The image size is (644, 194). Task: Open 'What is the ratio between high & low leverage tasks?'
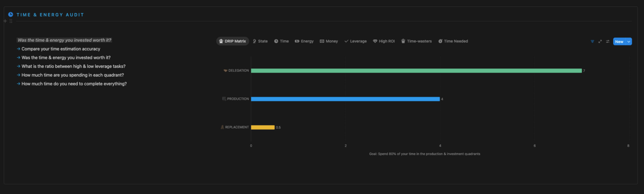(x=73, y=66)
